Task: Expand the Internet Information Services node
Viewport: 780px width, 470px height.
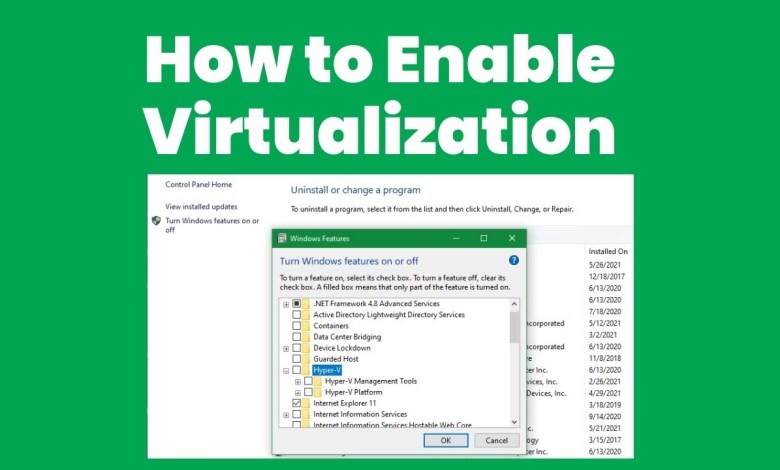Action: tap(286, 415)
